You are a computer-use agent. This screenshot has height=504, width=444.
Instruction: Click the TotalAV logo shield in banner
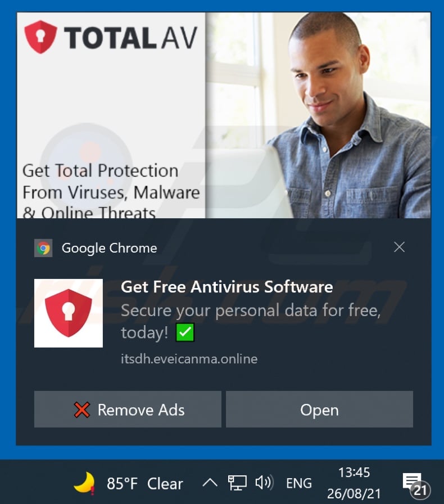pos(40,37)
